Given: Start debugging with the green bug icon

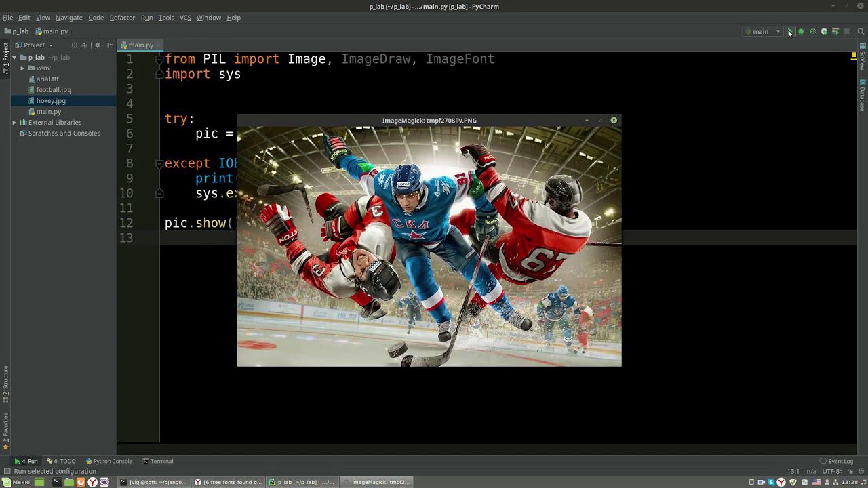Looking at the screenshot, I should 802,32.
